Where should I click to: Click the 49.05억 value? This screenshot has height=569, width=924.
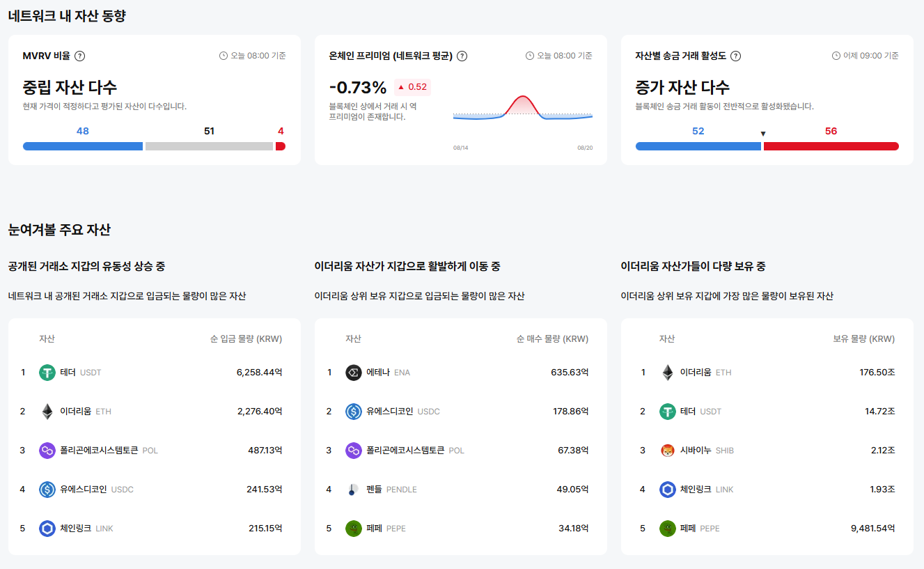point(574,490)
